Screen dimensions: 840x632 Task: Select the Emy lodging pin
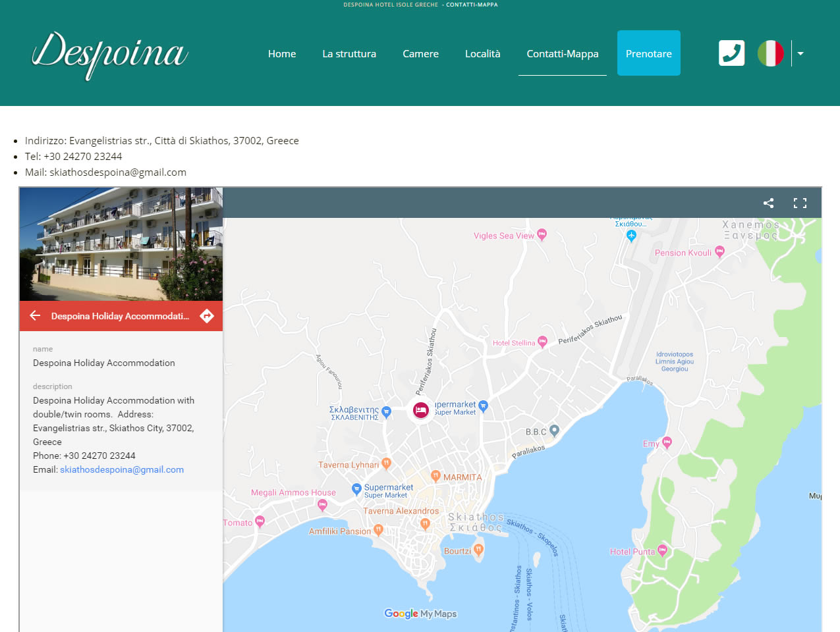pyautogui.click(x=667, y=442)
